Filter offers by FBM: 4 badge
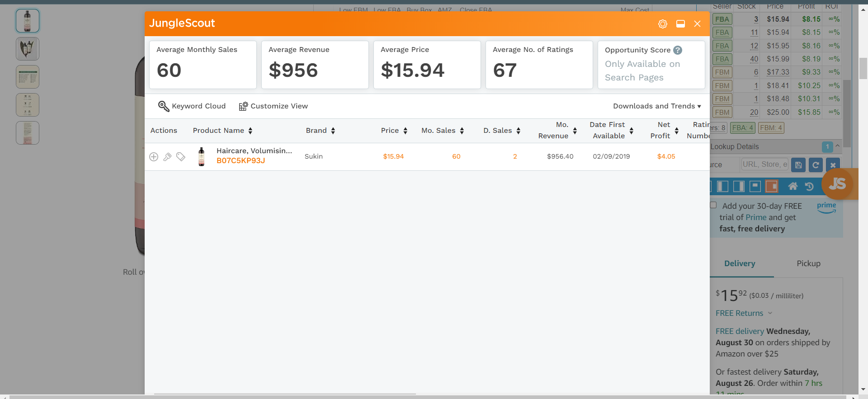The width and height of the screenshot is (868, 399). point(771,128)
